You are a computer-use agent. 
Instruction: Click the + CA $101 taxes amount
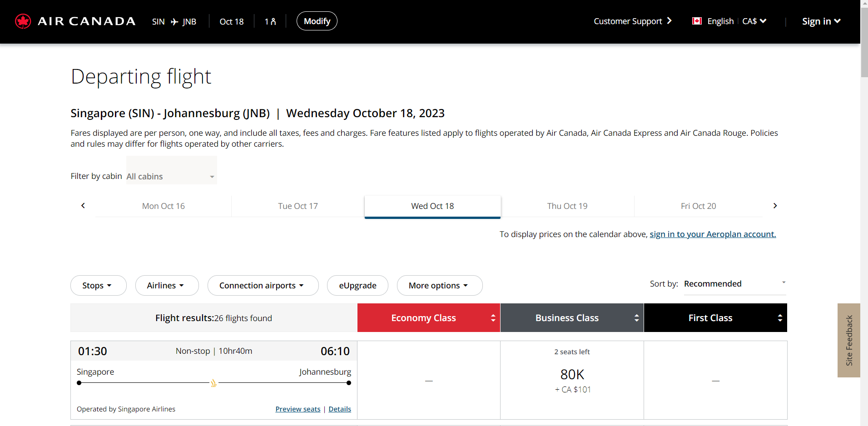[573, 390]
